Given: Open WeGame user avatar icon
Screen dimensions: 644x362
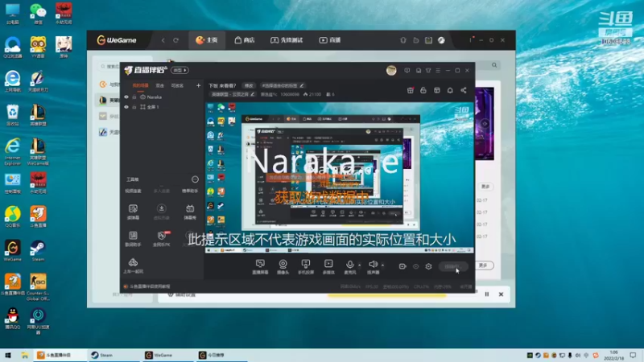Looking at the screenshot, I should (x=441, y=40).
